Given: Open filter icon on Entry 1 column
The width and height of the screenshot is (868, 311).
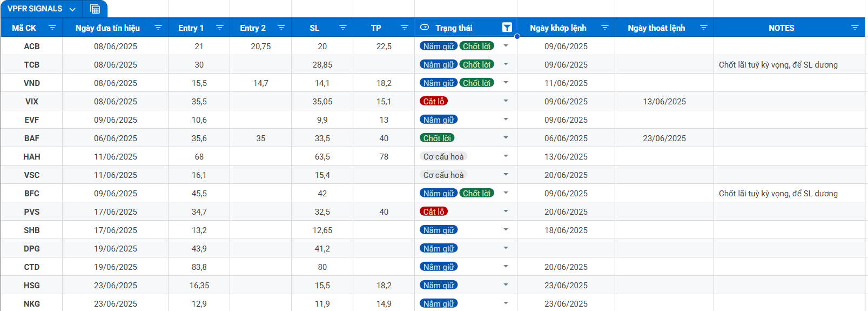Looking at the screenshot, I should (220, 28).
